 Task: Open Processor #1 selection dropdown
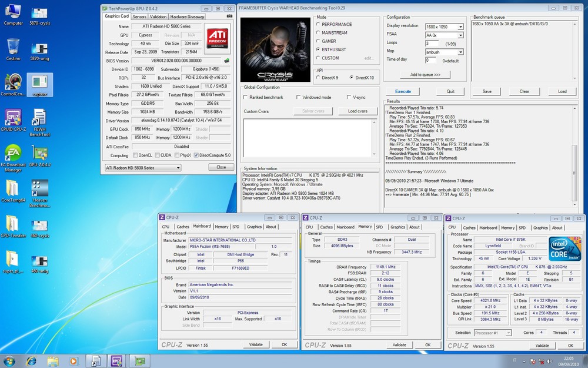point(492,333)
